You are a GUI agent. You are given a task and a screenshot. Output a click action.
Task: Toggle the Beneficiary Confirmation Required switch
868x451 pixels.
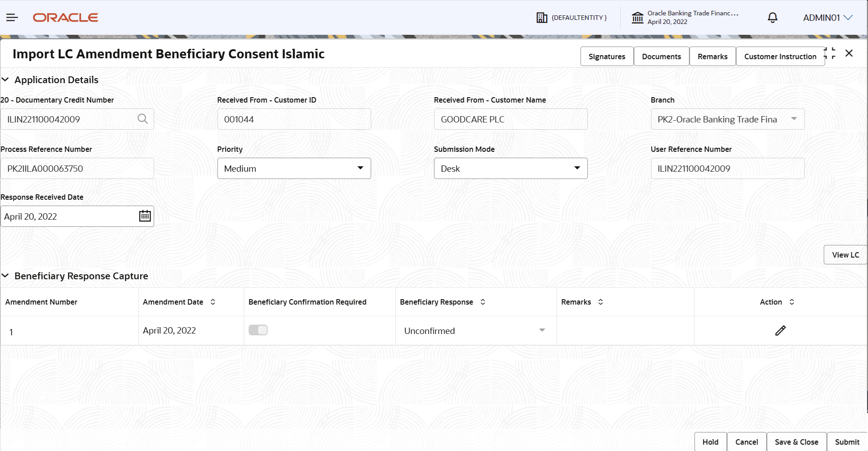point(258,330)
